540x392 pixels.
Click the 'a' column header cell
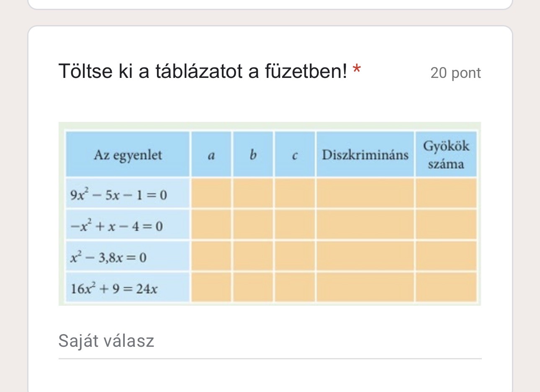[211, 155]
